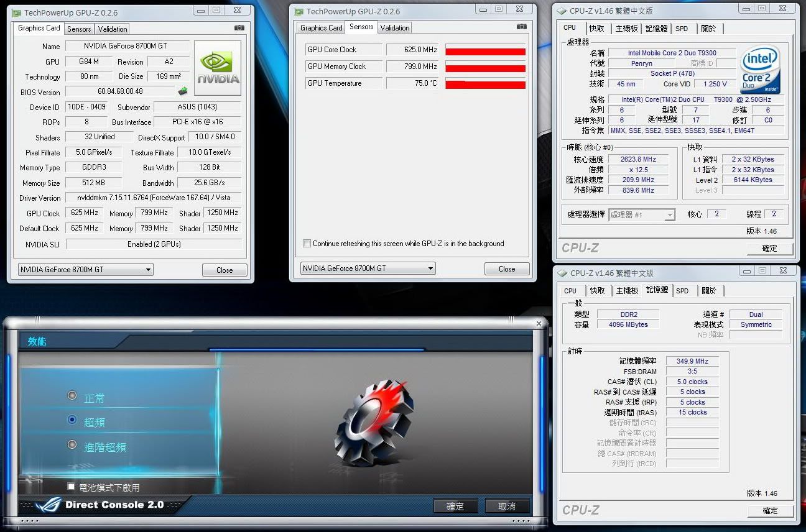806x532 pixels.
Task: Select the 進階超頻 radio option
Action: (72, 445)
